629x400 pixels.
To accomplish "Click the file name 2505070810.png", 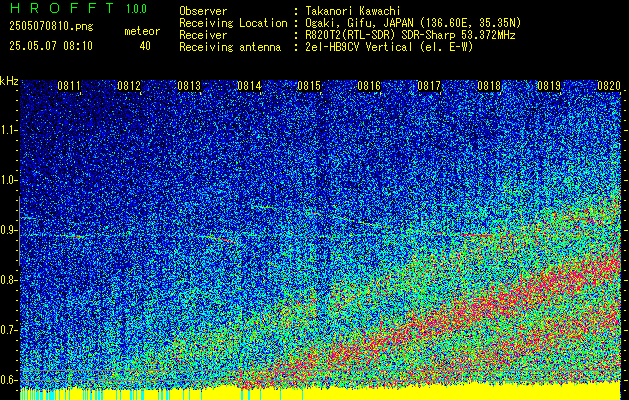I will pyautogui.click(x=51, y=27).
